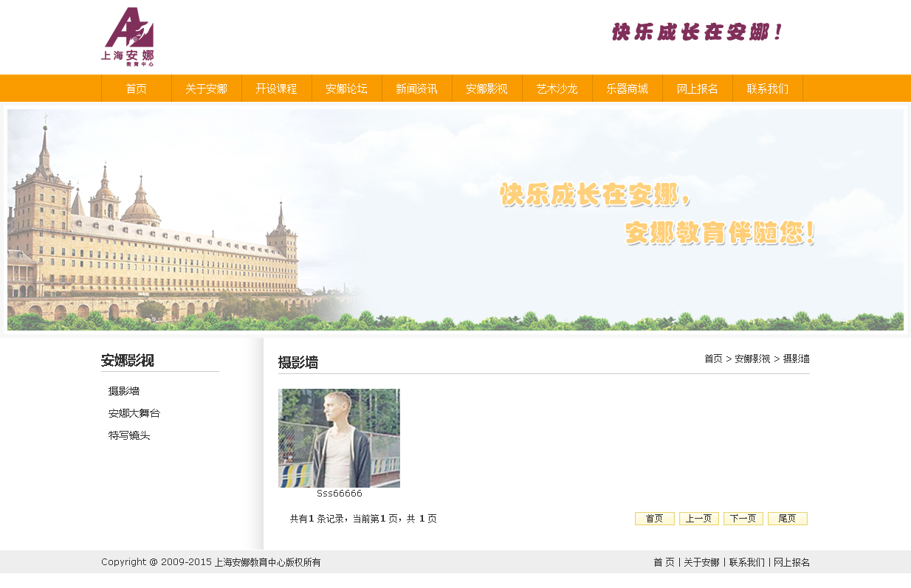The image size is (911, 588).
Task: Click 安娜影视 in the breadcrumb trail
Action: [x=752, y=359]
